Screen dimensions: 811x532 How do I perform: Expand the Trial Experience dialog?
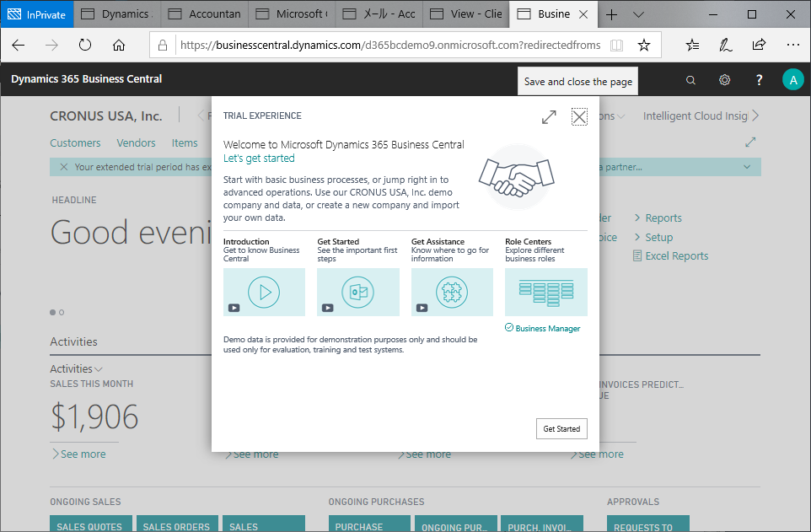[x=549, y=117]
